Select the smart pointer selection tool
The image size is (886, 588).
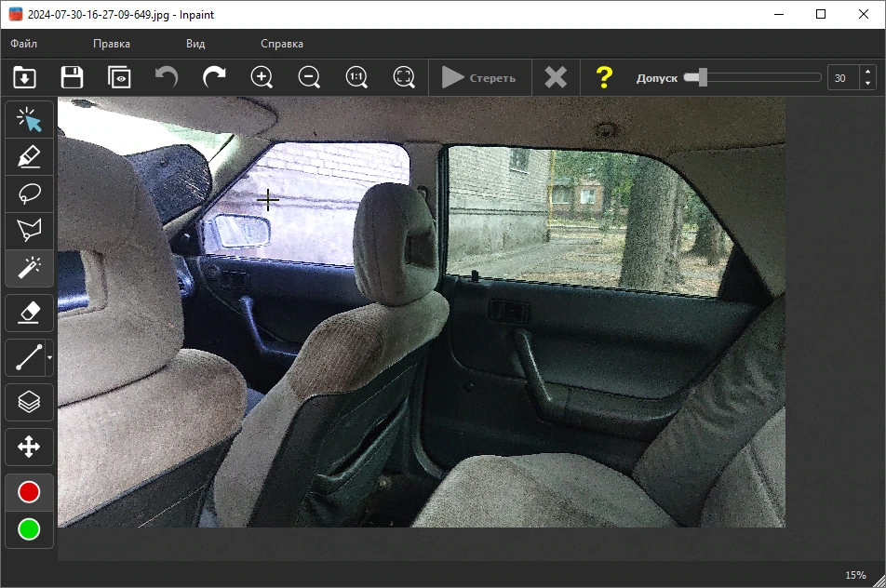[30, 119]
